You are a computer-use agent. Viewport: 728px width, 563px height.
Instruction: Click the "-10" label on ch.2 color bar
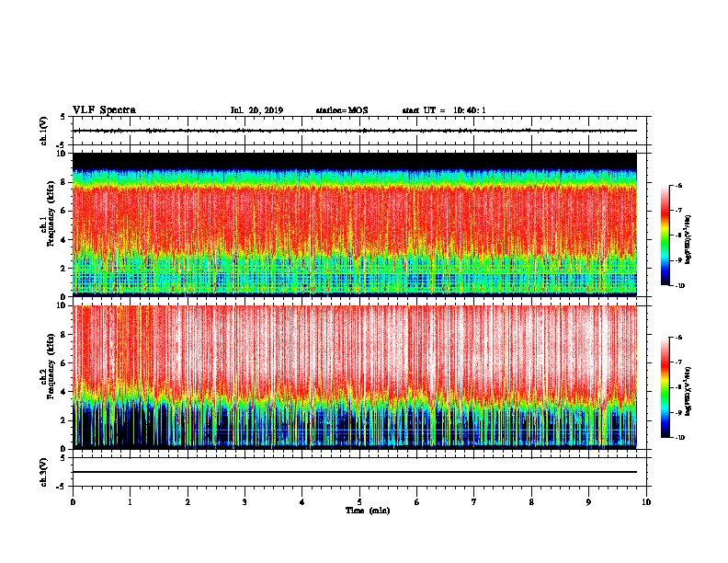680,438
